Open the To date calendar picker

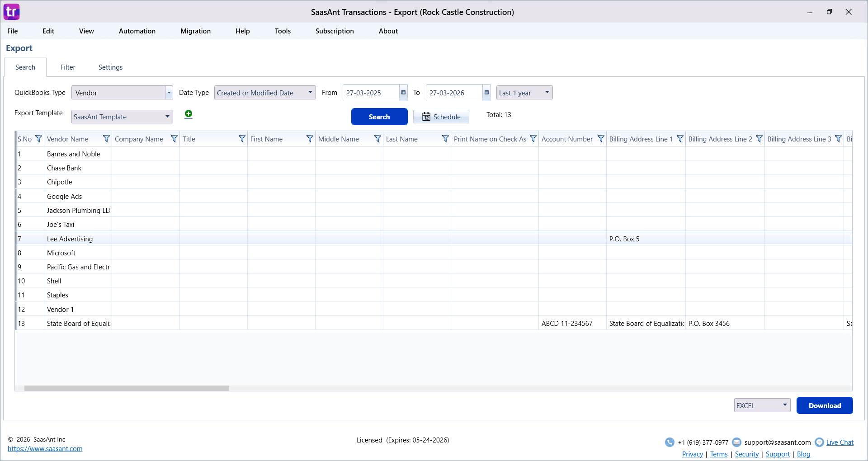point(486,93)
